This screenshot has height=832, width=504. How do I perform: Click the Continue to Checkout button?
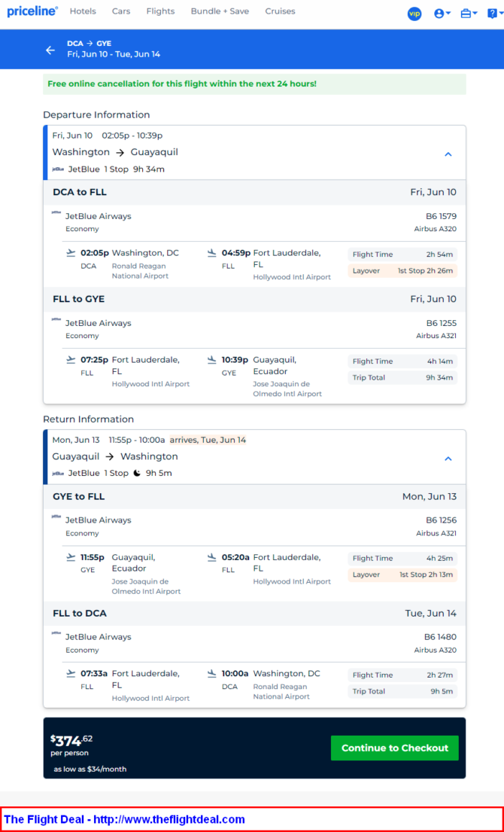coord(395,748)
